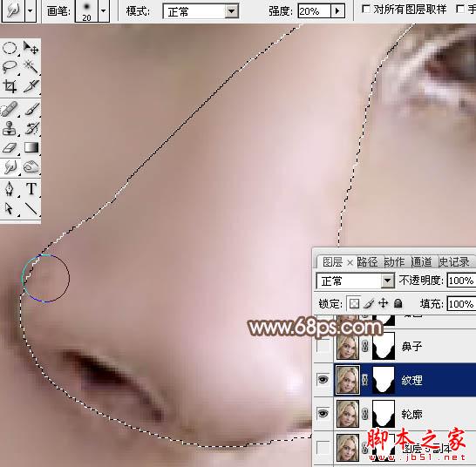Open 强度 strength slider arrow

(337, 11)
